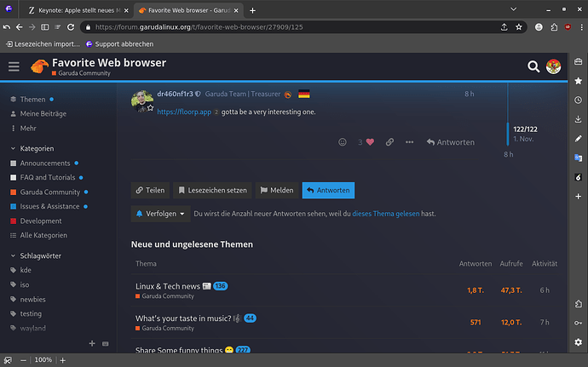
Task: Like the post with the heart icon
Action: point(370,142)
